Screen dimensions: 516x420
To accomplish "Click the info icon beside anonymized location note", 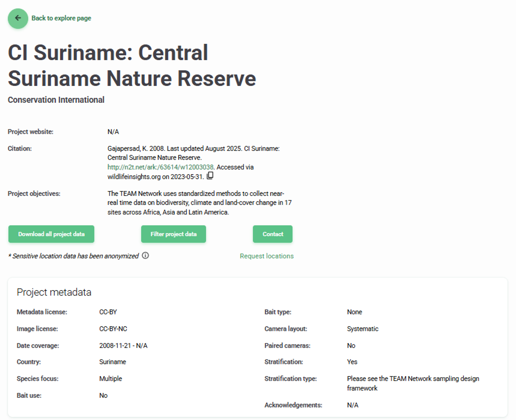I will 145,255.
